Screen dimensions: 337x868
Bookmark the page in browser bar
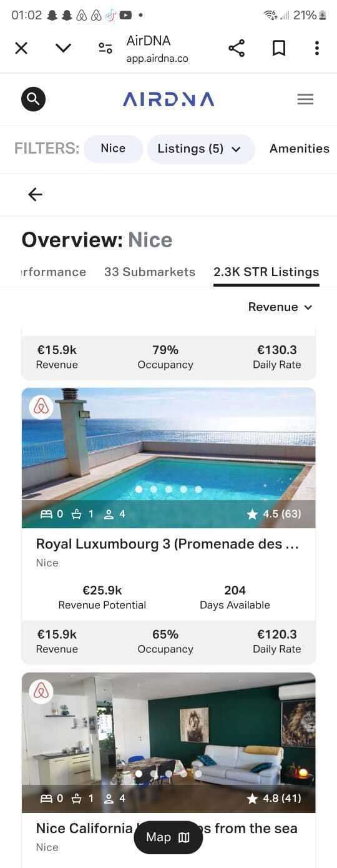coord(279,49)
